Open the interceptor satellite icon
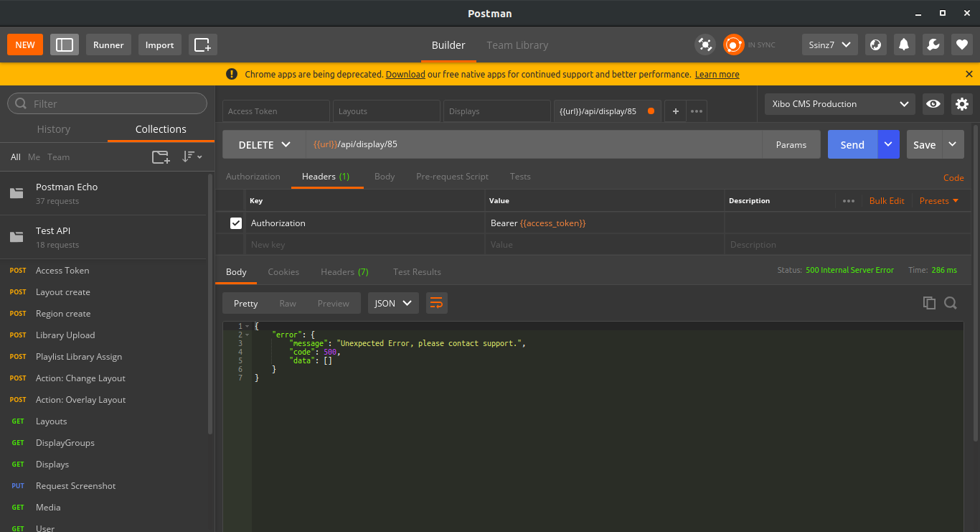Image resolution: width=980 pixels, height=532 pixels. (x=705, y=45)
